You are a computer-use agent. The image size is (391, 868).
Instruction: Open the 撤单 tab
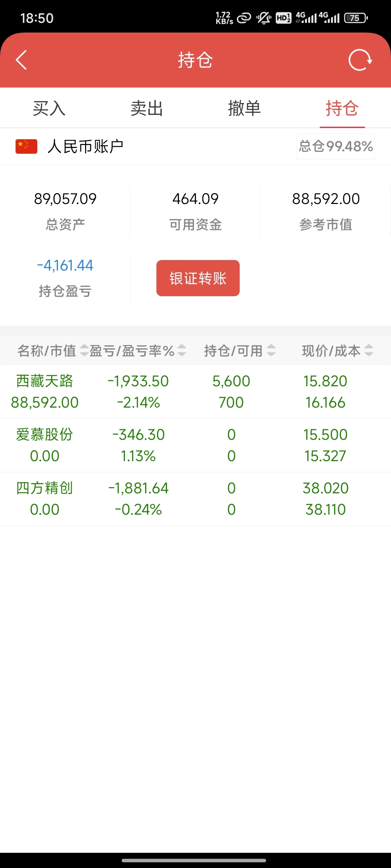244,108
